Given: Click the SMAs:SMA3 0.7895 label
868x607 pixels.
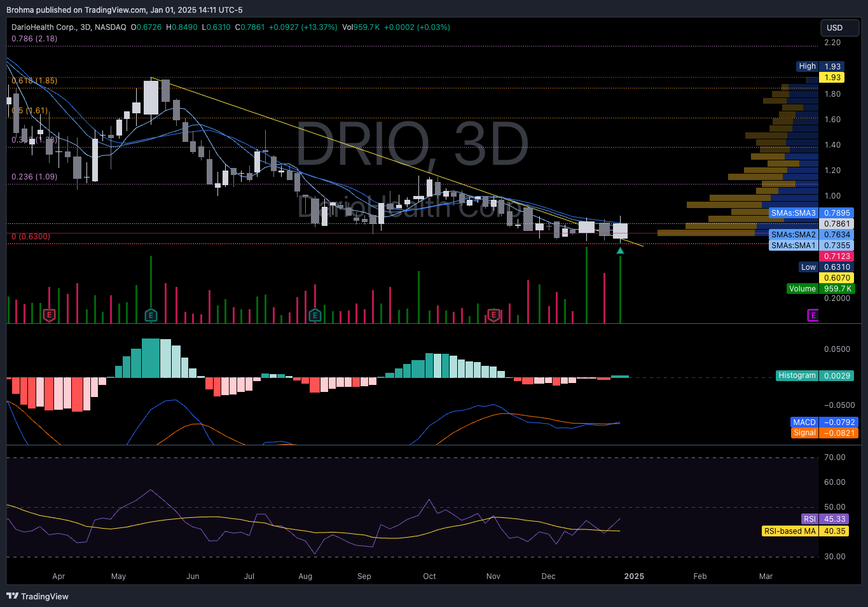Looking at the screenshot, I should pyautogui.click(x=811, y=213).
